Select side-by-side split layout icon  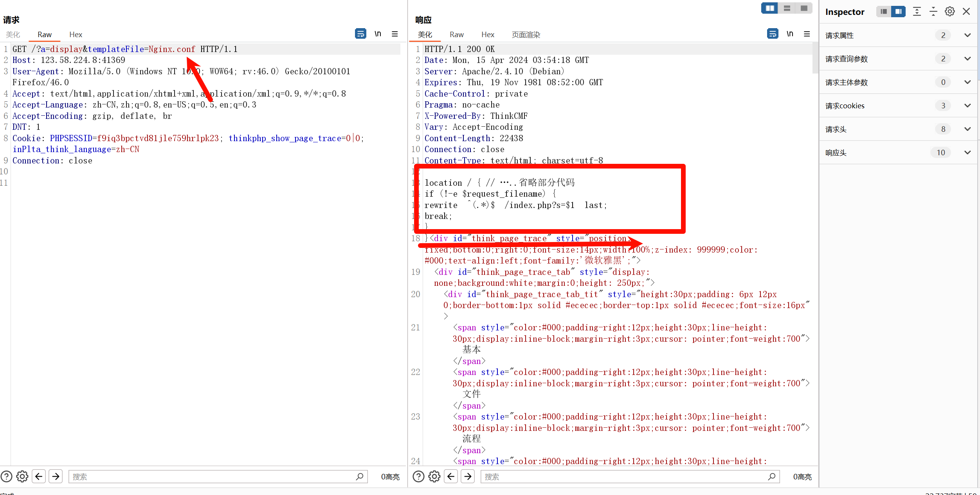(x=769, y=8)
